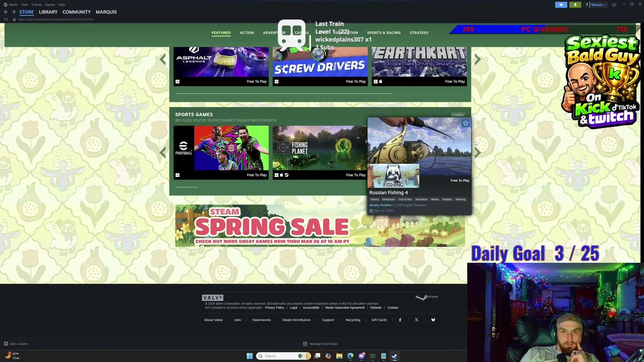Toggle wishlist star on Russian Fishing 4
The width and height of the screenshot is (644, 362).
click(465, 123)
